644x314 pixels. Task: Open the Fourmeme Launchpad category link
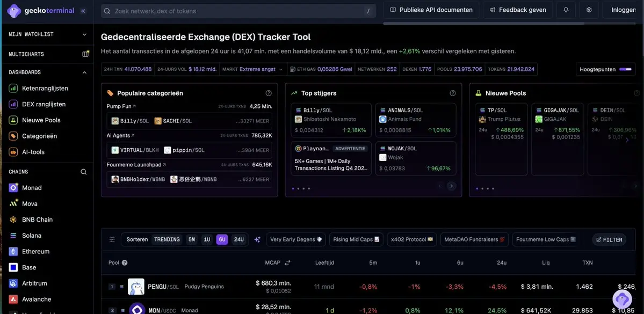click(x=136, y=165)
